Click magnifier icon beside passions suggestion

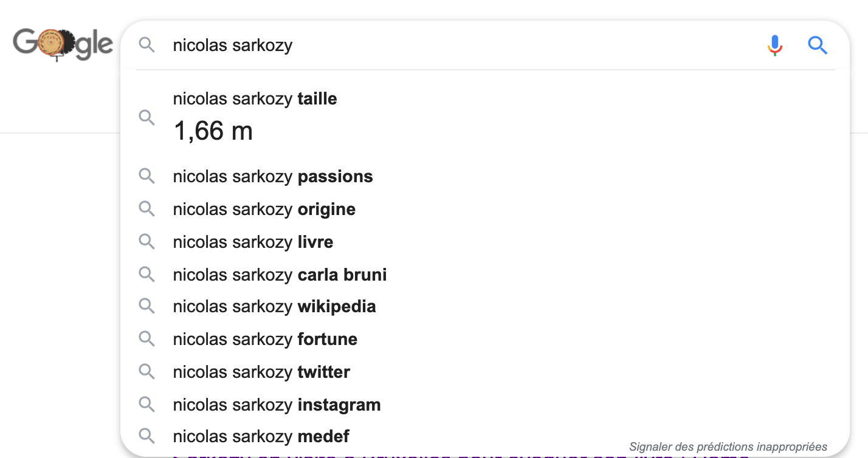[146, 177]
